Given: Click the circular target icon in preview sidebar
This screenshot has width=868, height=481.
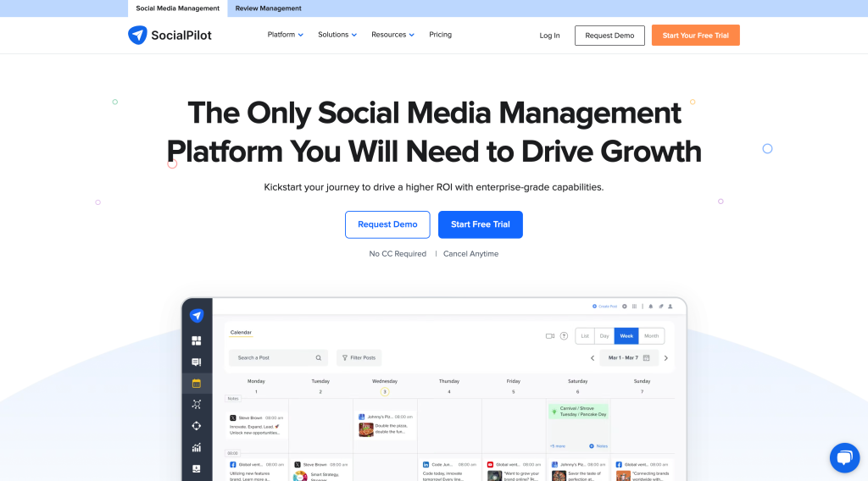Looking at the screenshot, I should point(197,426).
